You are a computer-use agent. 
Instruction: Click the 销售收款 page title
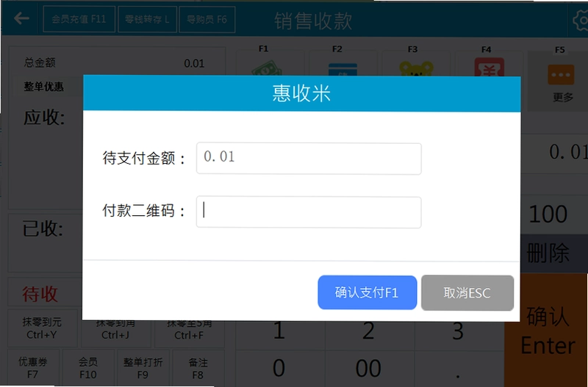click(x=313, y=21)
